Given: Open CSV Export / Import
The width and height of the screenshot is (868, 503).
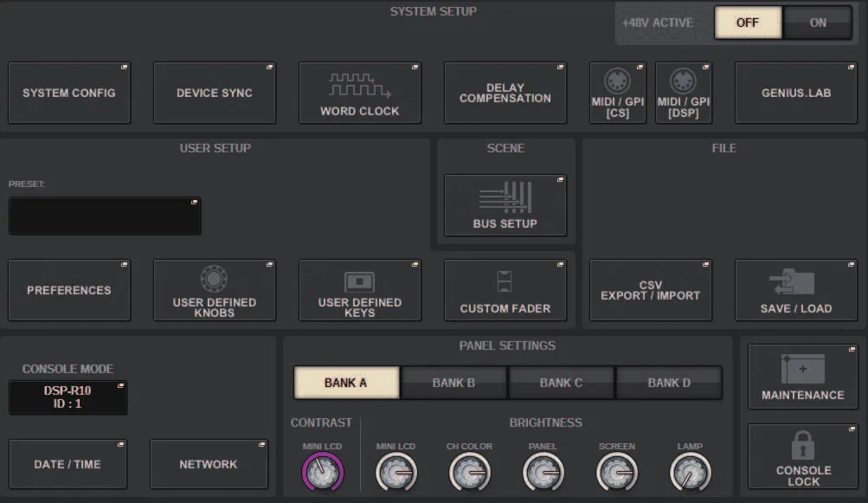Looking at the screenshot, I should (651, 290).
